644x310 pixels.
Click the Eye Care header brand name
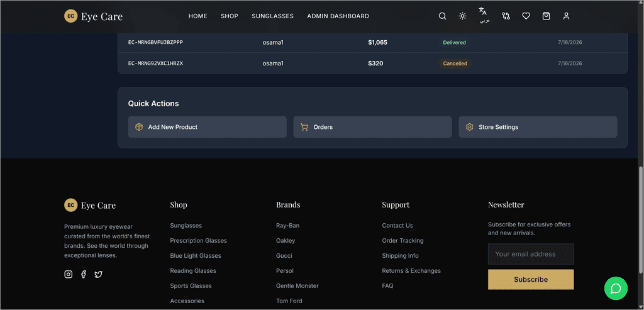[102, 16]
